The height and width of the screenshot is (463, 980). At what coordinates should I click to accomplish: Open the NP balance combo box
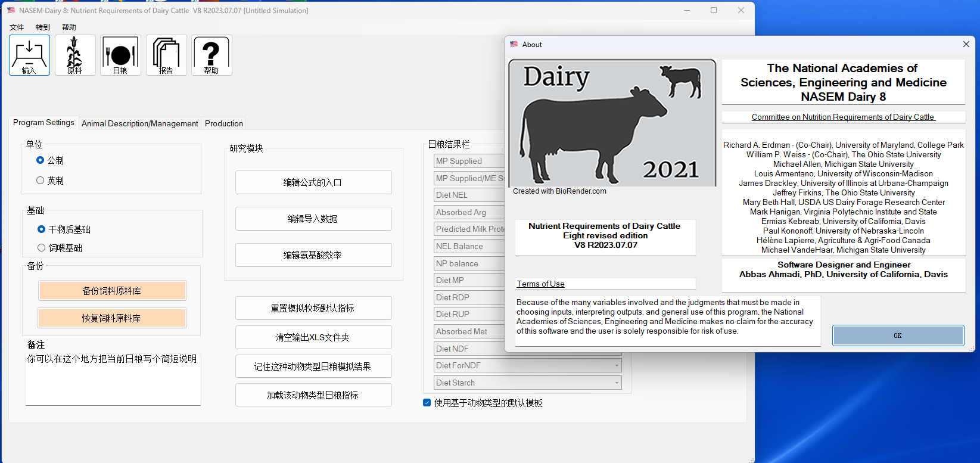pyautogui.click(x=469, y=263)
